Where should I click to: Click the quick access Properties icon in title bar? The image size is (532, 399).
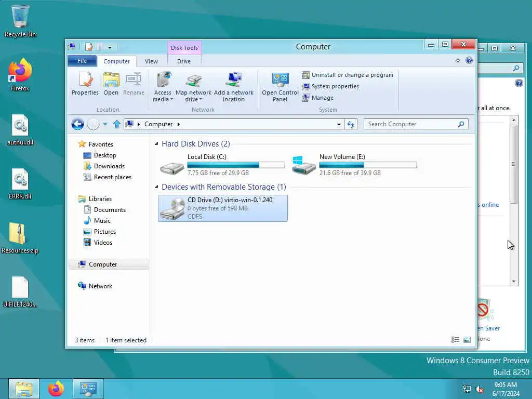click(89, 47)
